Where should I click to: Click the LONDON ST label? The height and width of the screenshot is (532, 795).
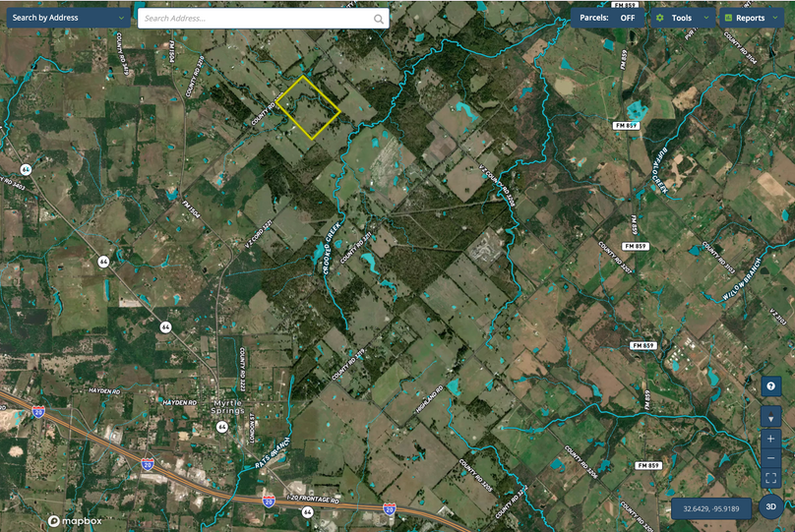coord(252,428)
